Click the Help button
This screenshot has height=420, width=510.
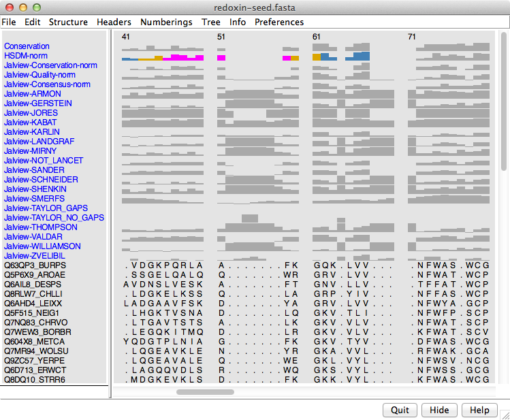480,410
